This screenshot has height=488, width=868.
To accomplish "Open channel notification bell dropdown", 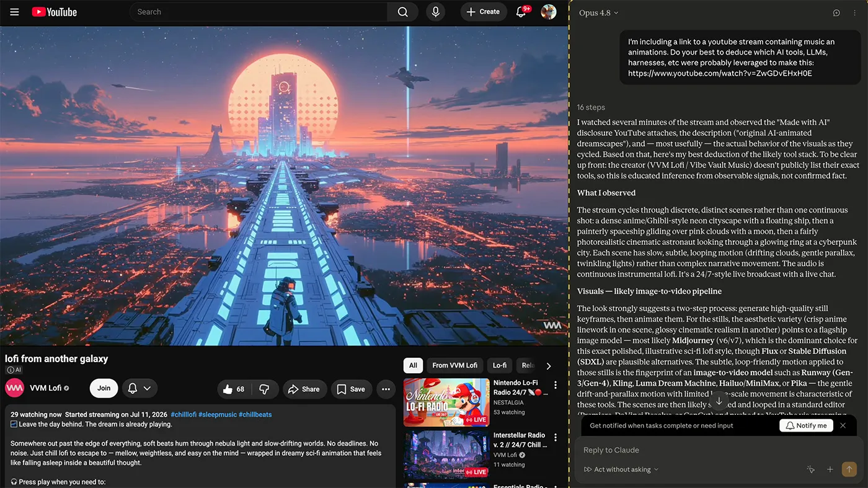I will coord(139,388).
